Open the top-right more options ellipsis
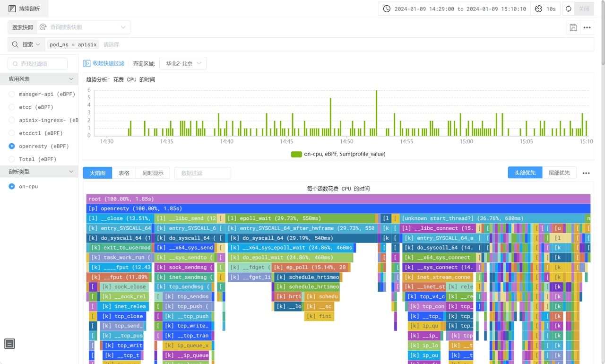 tap(587, 27)
